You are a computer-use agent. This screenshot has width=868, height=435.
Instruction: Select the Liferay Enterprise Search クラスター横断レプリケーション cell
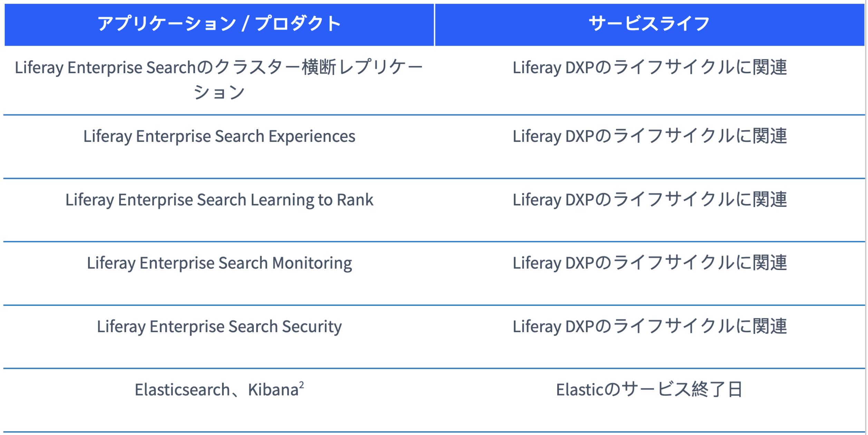[219, 80]
